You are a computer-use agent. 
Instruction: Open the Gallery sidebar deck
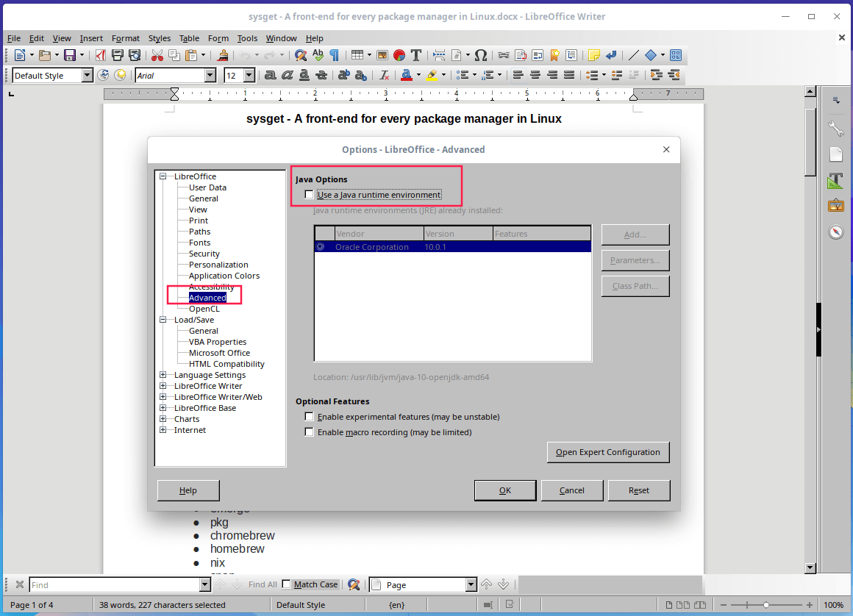(x=835, y=205)
